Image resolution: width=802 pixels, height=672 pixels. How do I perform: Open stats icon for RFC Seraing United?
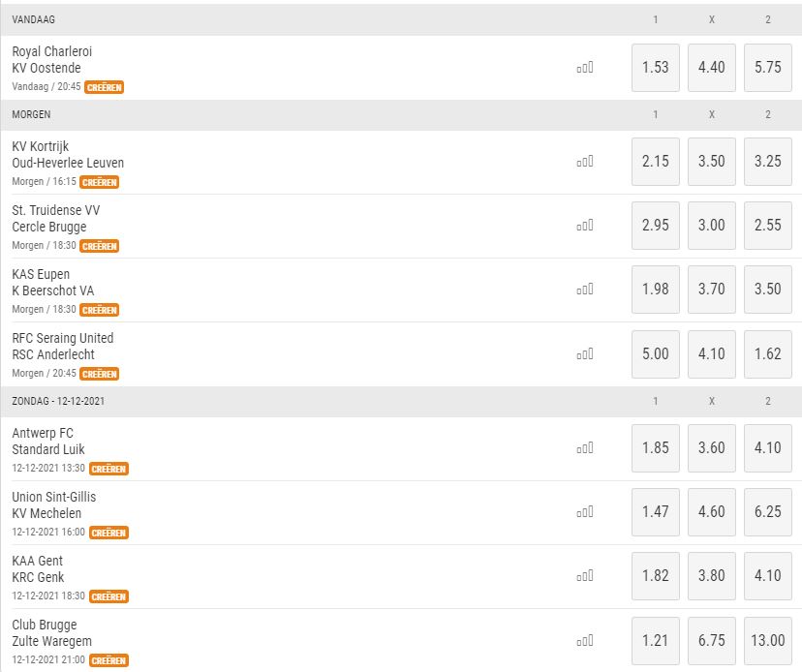(585, 353)
